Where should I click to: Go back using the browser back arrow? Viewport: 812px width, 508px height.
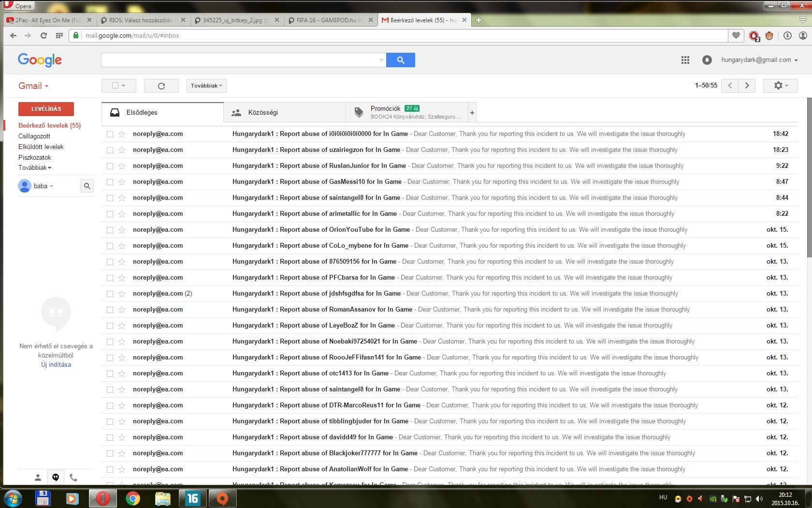coord(13,35)
